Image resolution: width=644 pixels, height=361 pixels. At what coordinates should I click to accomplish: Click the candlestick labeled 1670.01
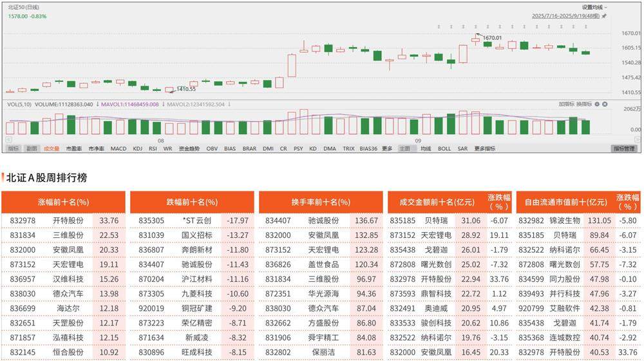tap(476, 39)
